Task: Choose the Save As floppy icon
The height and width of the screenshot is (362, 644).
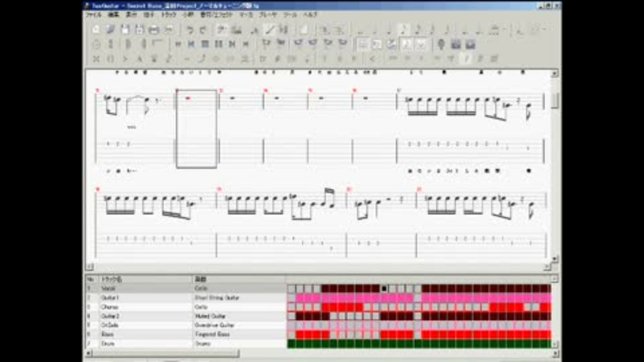Action: click(x=140, y=29)
